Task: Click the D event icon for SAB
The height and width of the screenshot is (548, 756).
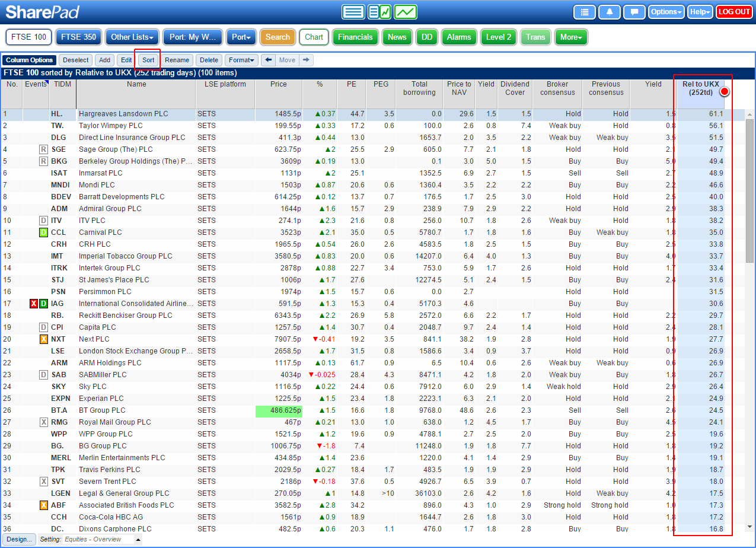Action: coord(43,375)
